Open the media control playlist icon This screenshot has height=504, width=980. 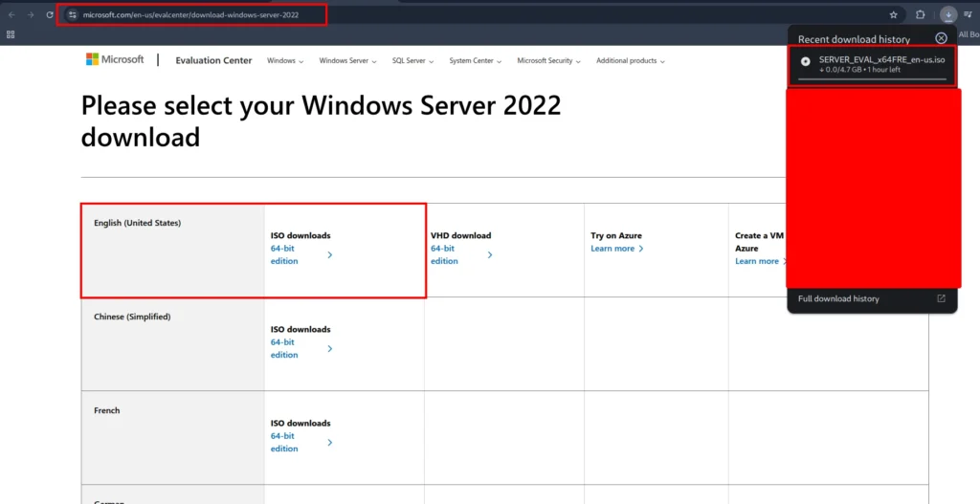pos(969,15)
